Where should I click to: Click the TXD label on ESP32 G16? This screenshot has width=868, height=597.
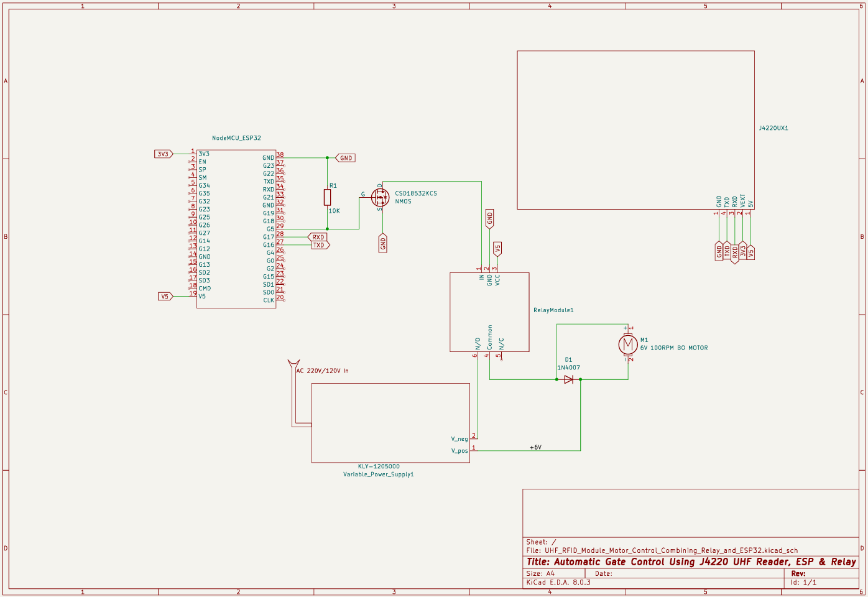pos(320,245)
